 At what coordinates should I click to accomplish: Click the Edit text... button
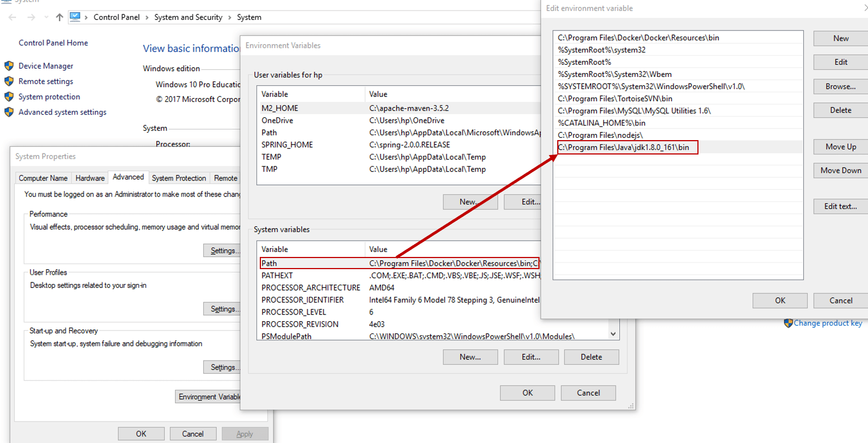tap(840, 206)
